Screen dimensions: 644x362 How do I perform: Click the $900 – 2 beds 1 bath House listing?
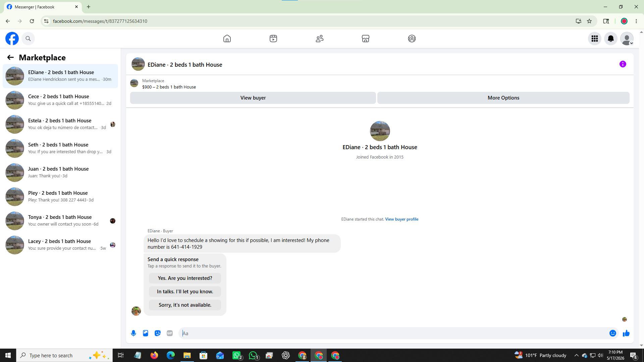tap(169, 87)
